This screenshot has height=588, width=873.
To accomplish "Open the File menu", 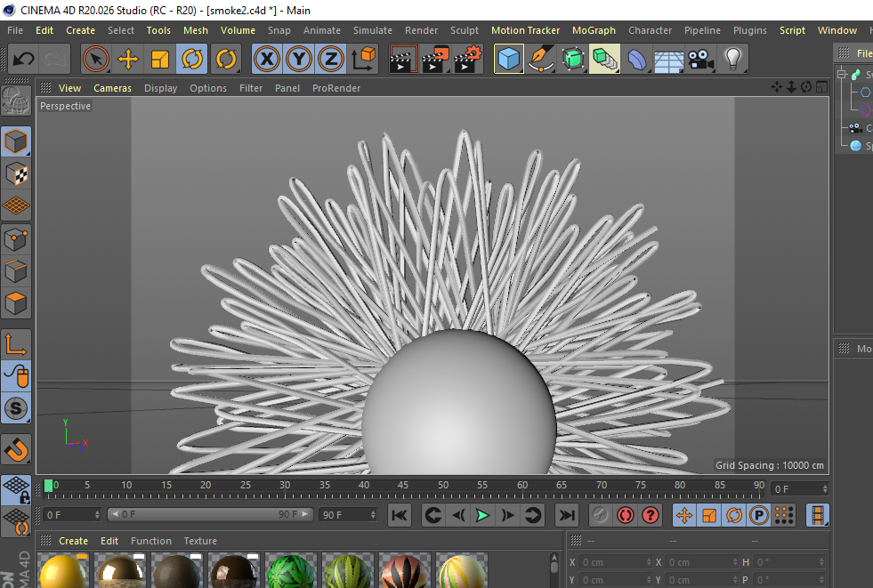I will [15, 30].
